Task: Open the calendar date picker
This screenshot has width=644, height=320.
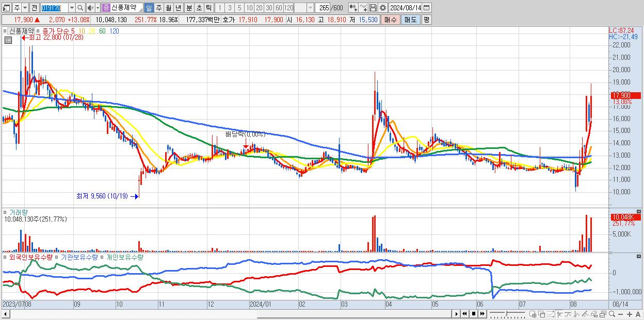Action: tap(426, 8)
